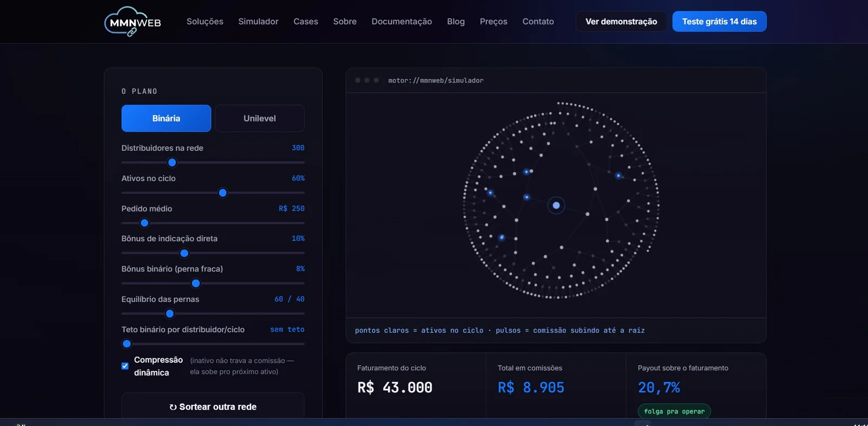Click the 60 / 40 equilíbrio value
Image resolution: width=868 pixels, height=426 pixels.
coord(290,299)
